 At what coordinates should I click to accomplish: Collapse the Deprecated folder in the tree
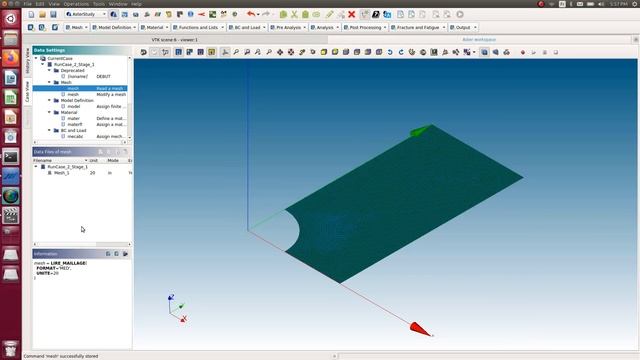tap(49, 70)
